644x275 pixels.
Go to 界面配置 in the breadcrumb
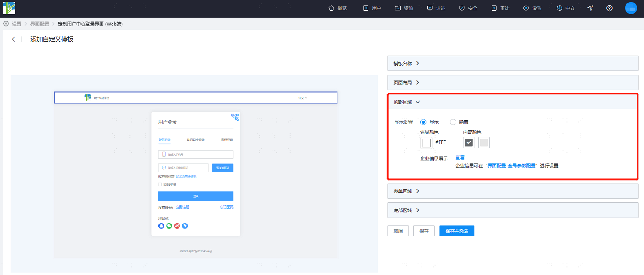coord(39,24)
